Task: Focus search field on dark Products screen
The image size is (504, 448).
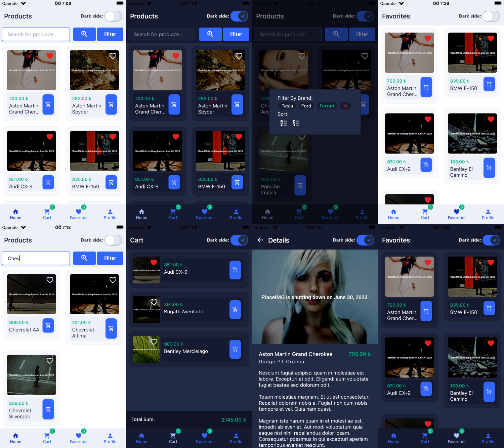Action: click(x=162, y=34)
